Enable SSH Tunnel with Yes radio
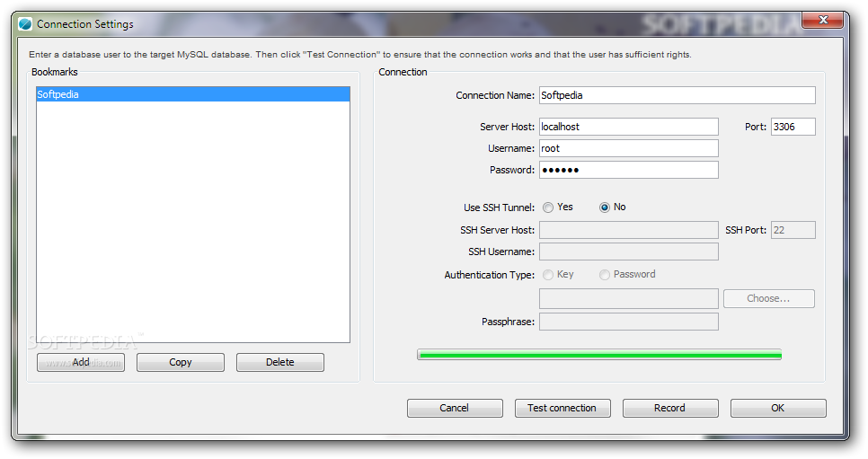 (548, 207)
